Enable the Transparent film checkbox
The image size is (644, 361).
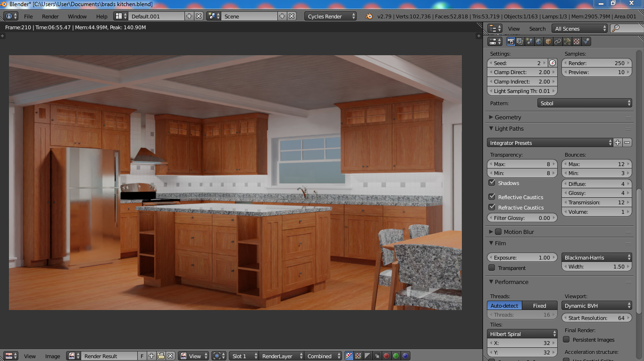tap(492, 268)
